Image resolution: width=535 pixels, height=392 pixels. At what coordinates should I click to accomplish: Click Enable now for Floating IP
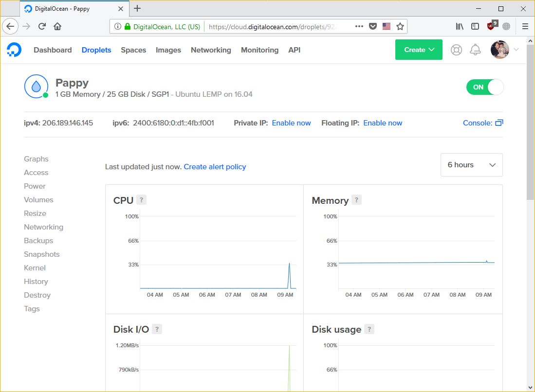(383, 123)
